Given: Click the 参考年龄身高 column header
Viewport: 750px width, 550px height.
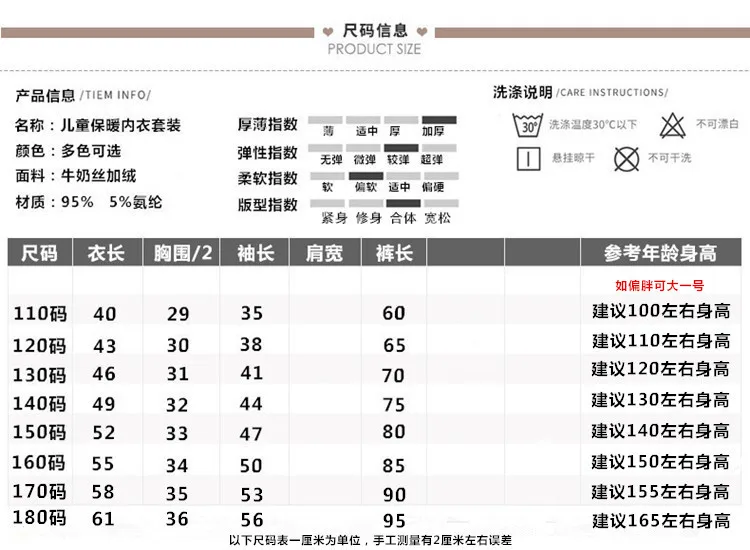Looking at the screenshot, I should [661, 252].
